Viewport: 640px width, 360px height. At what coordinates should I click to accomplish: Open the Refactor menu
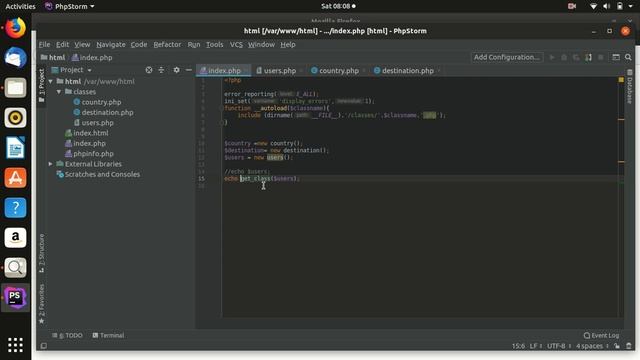click(167, 44)
